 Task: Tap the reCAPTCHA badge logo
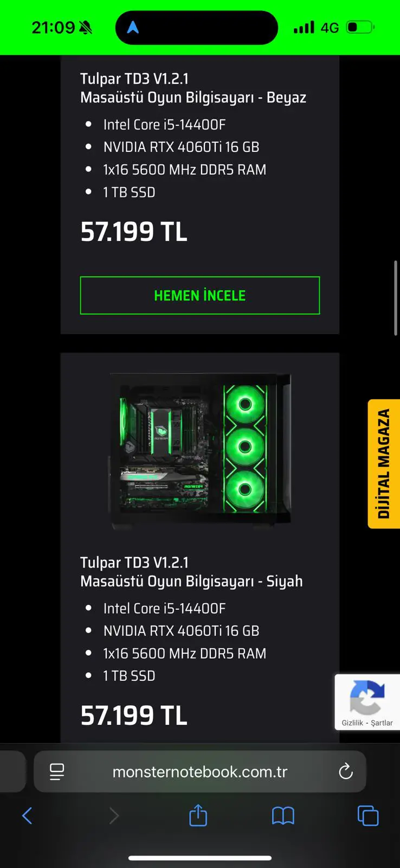pyautogui.click(x=367, y=697)
